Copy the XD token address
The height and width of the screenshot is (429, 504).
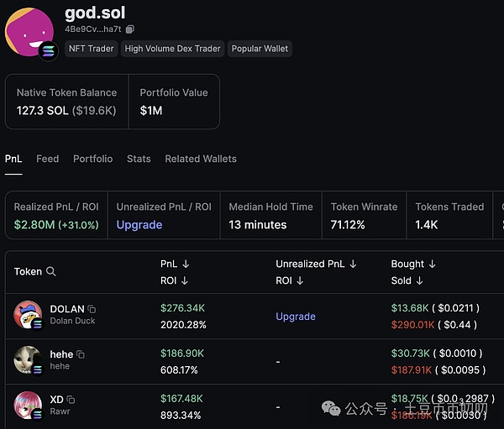click(71, 400)
